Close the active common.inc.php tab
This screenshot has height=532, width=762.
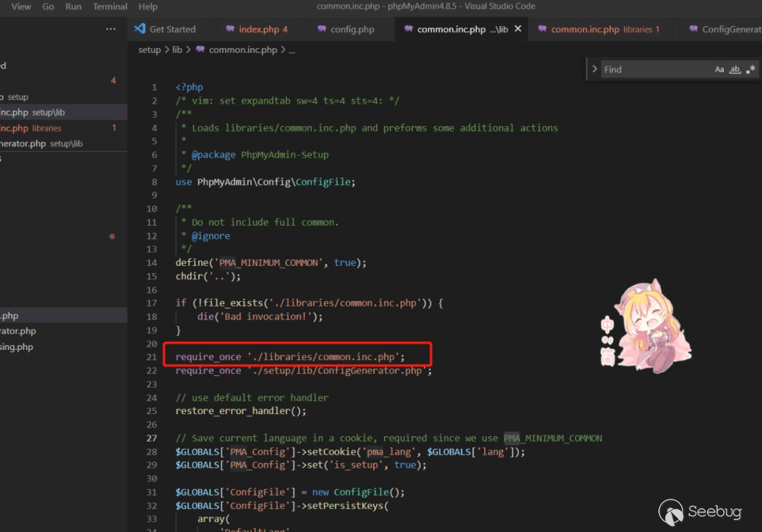(x=518, y=29)
